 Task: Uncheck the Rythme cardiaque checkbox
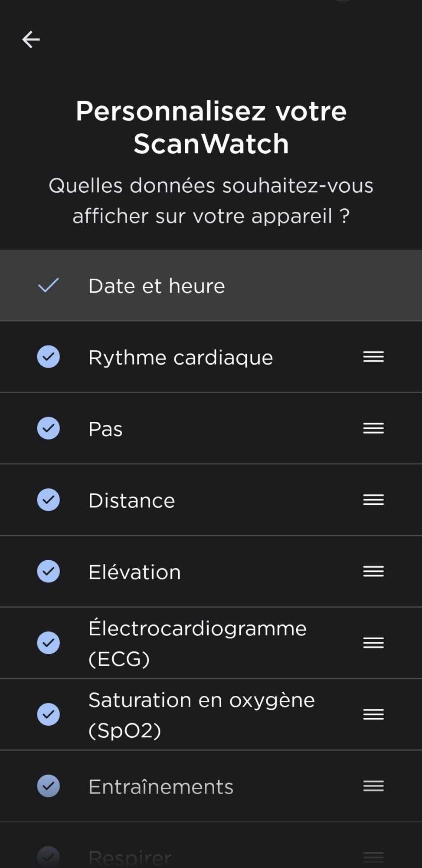coord(49,357)
